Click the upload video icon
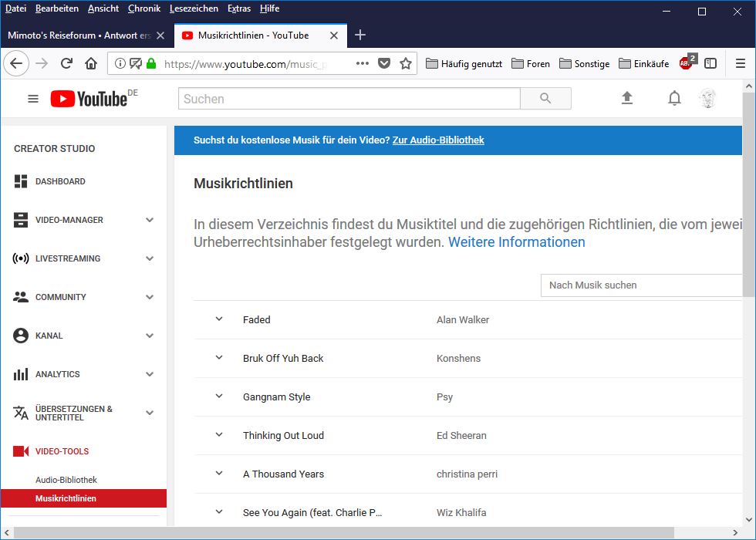This screenshot has height=540, width=756. coord(626,98)
